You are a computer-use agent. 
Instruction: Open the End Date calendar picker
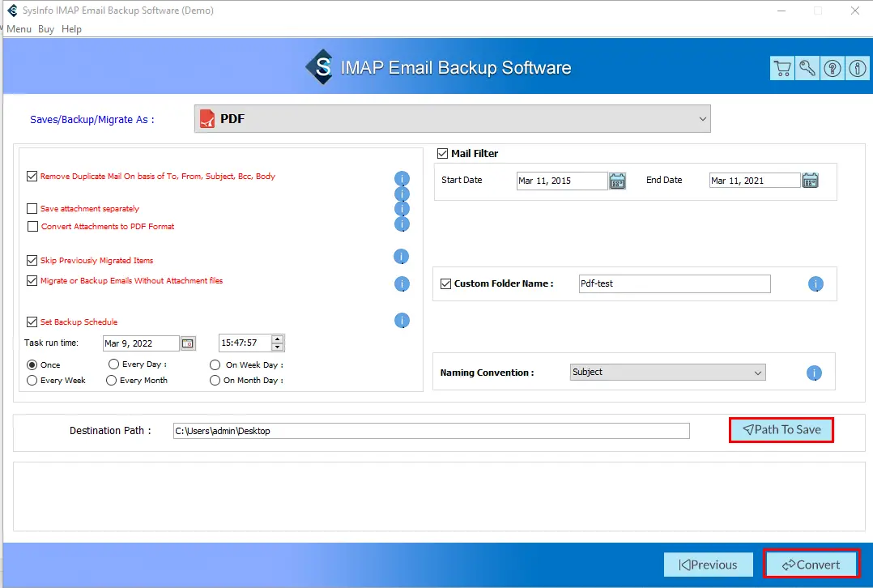point(810,181)
